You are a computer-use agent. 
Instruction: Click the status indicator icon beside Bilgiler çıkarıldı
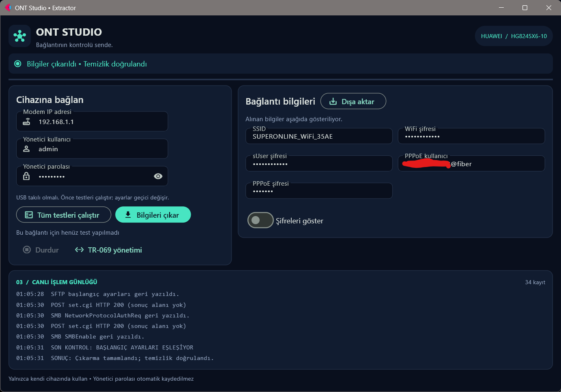click(x=18, y=64)
